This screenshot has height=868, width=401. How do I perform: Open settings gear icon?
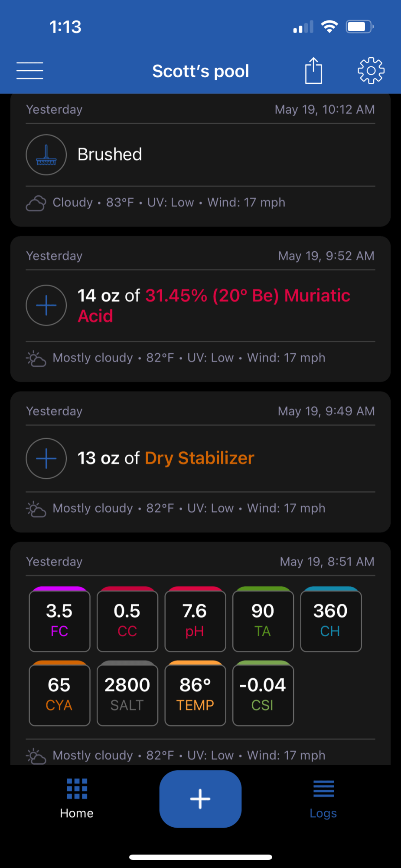click(x=371, y=70)
